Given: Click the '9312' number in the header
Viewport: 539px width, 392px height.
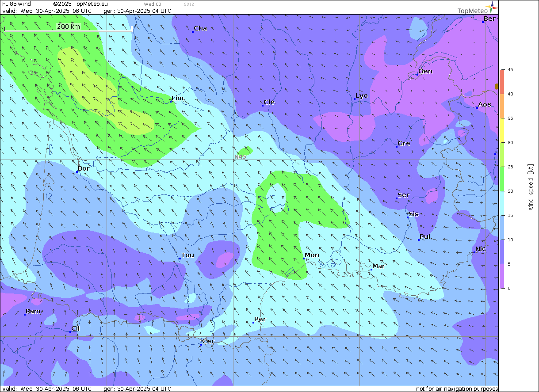Looking at the screenshot, I should pos(189,4).
